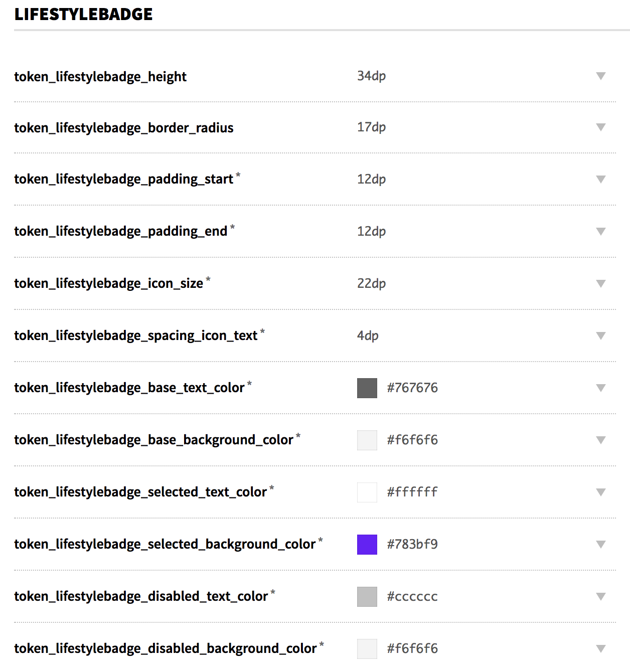Expand the spacing_icon_text token row arrow
630x672 pixels.
[x=600, y=336]
